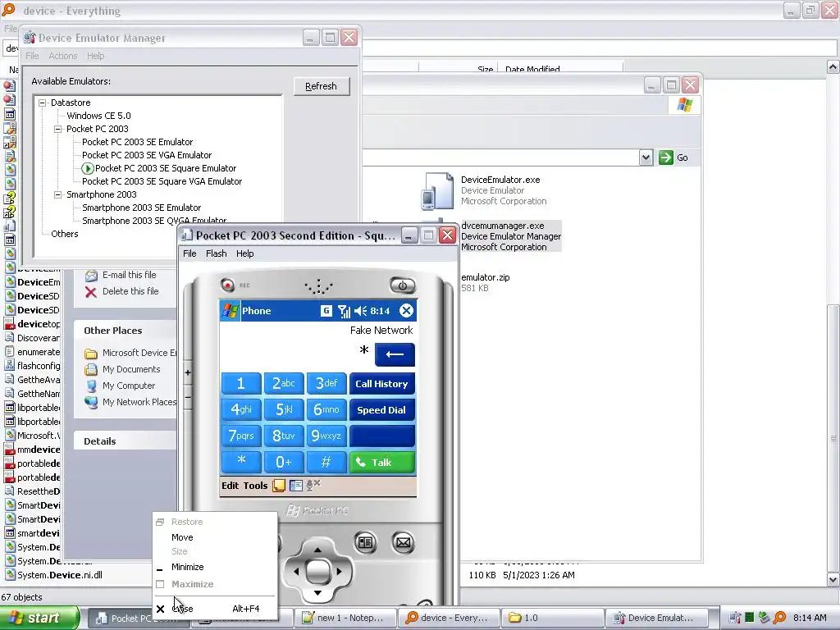840x630 pixels.
Task: Click the backspace arrow button on dialer
Action: pyautogui.click(x=395, y=354)
